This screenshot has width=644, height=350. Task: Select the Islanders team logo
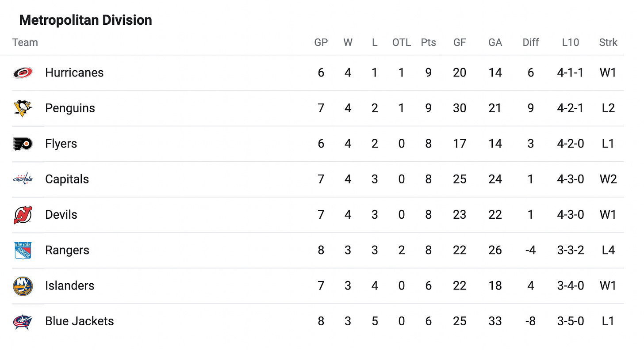point(23,285)
